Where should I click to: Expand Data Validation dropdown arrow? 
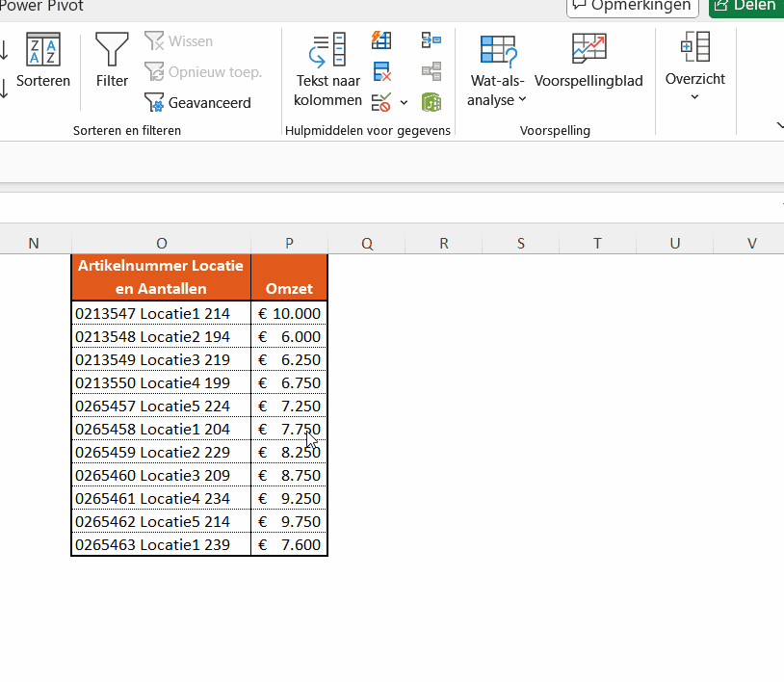coord(404,102)
